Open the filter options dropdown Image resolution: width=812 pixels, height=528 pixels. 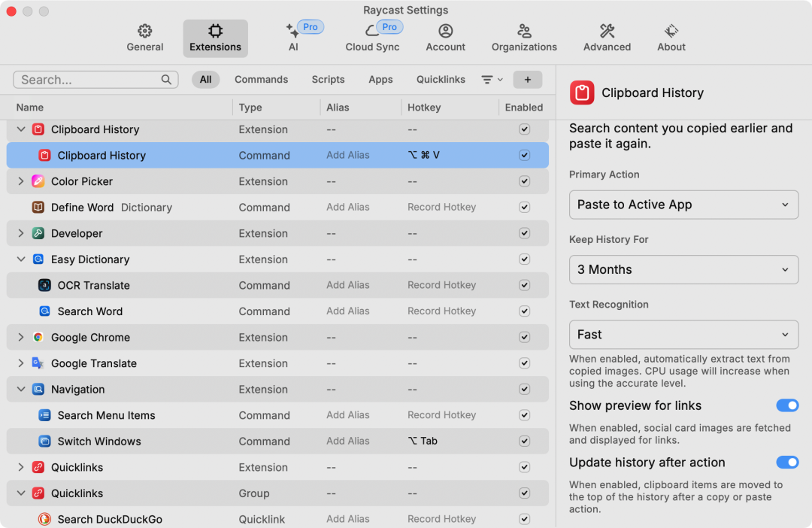click(x=492, y=79)
